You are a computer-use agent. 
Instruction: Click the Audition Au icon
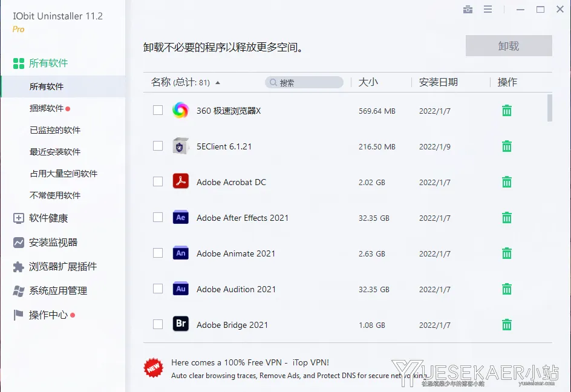coord(180,289)
